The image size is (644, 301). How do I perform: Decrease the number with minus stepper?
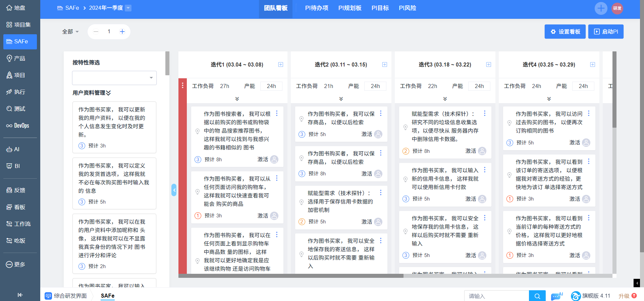point(96,32)
